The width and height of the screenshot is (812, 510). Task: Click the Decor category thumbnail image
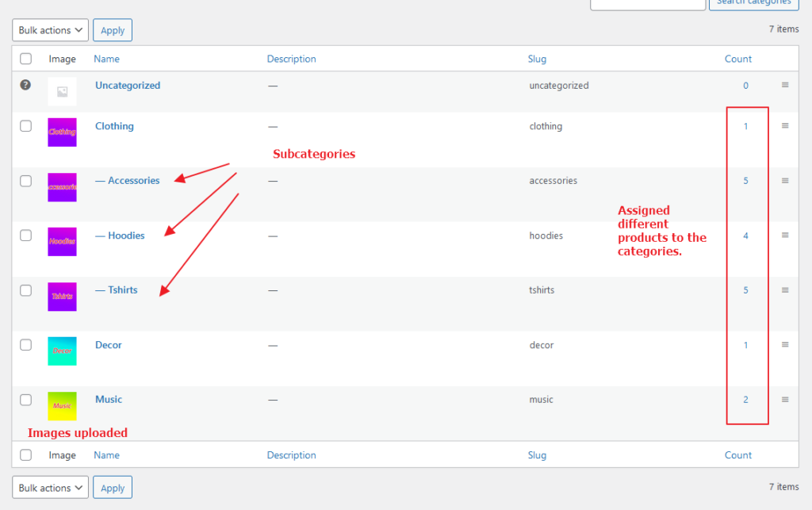tap(62, 351)
